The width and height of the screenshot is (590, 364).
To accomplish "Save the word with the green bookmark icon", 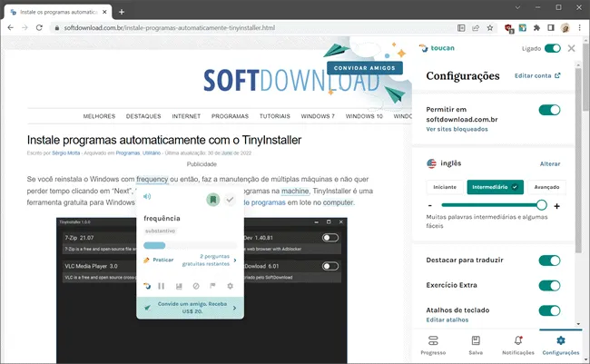I will tap(213, 199).
